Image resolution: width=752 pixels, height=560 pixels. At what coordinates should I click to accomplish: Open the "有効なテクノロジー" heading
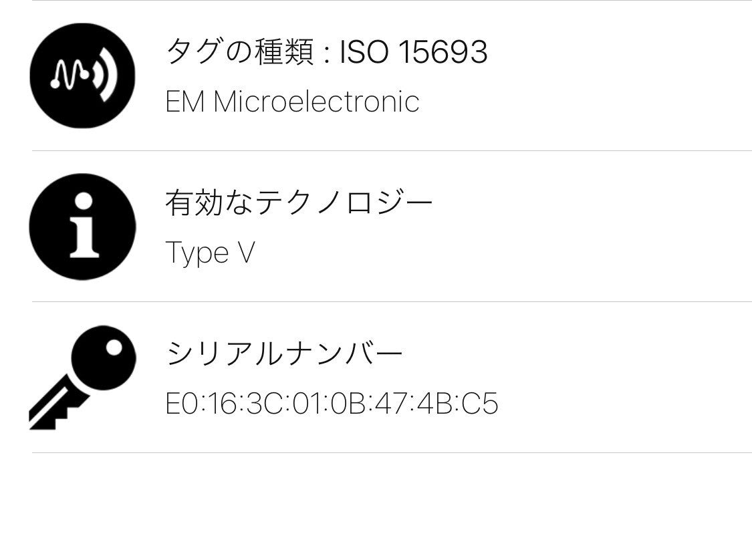tap(299, 202)
